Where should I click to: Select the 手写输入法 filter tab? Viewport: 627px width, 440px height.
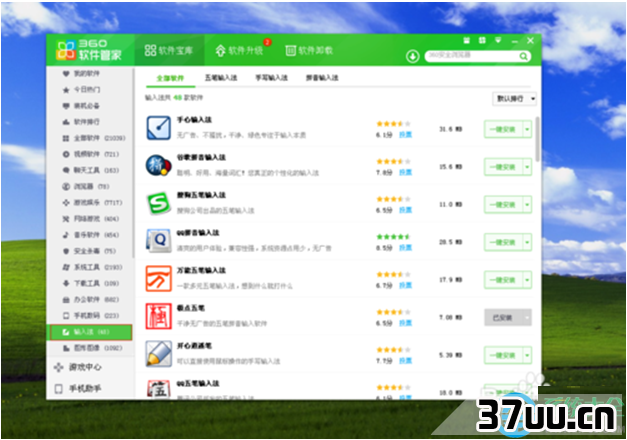(272, 78)
